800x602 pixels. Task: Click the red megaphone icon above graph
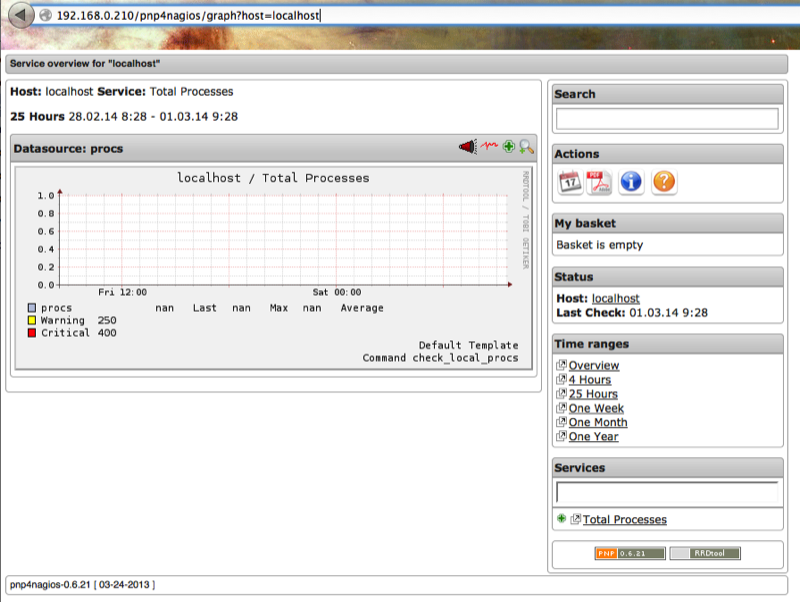468,147
